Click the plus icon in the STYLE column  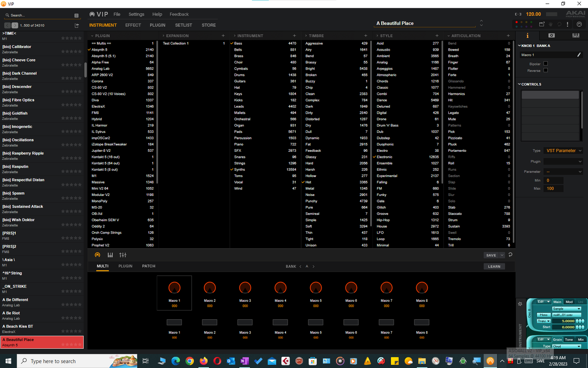tap(437, 35)
